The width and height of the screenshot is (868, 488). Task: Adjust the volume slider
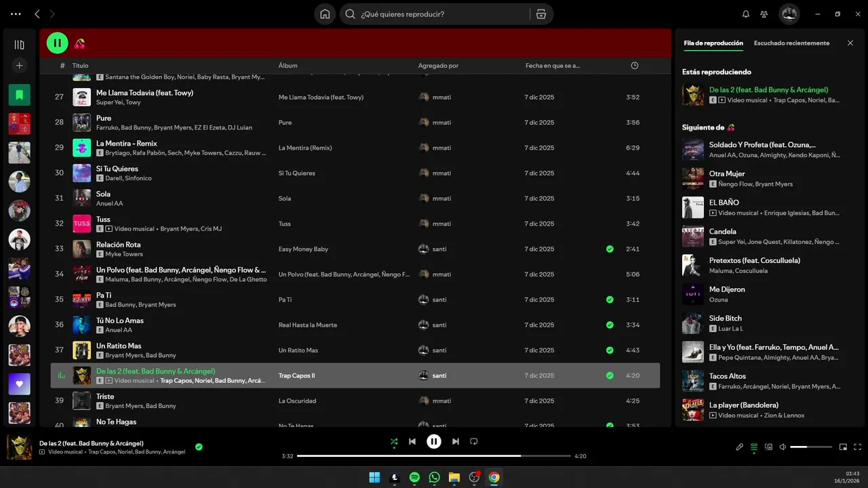point(811,447)
